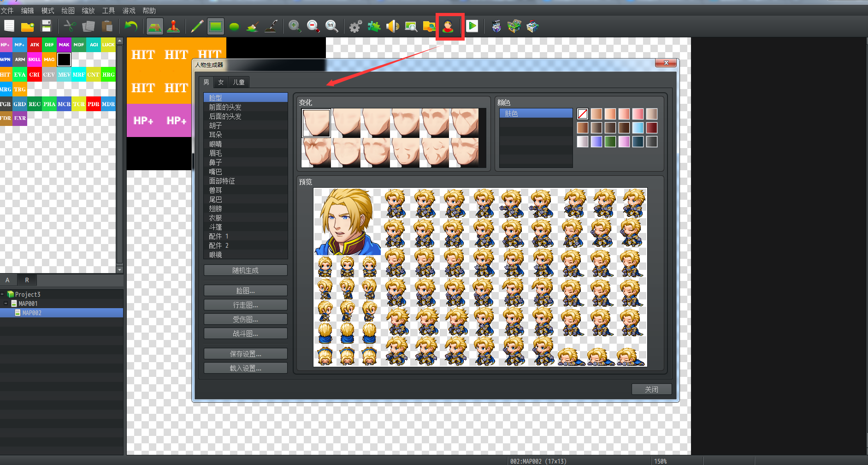Image resolution: width=868 pixels, height=465 pixels.
Task: Select 眼睛 in the parts list
Action: pyautogui.click(x=246, y=144)
